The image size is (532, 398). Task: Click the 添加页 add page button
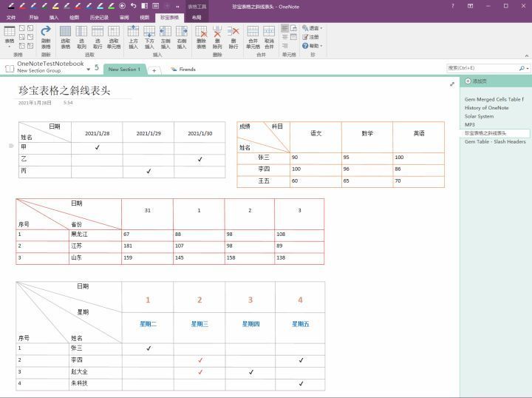476,81
